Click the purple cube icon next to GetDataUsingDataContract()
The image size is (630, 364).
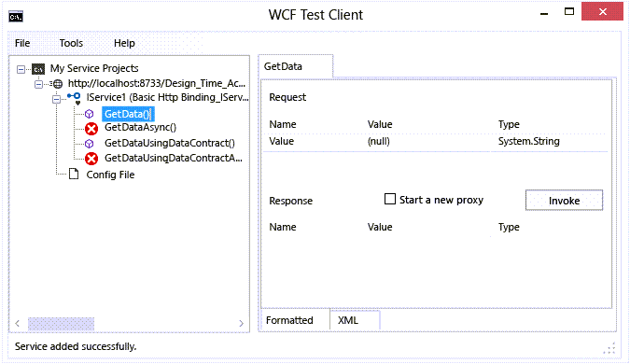(x=90, y=144)
